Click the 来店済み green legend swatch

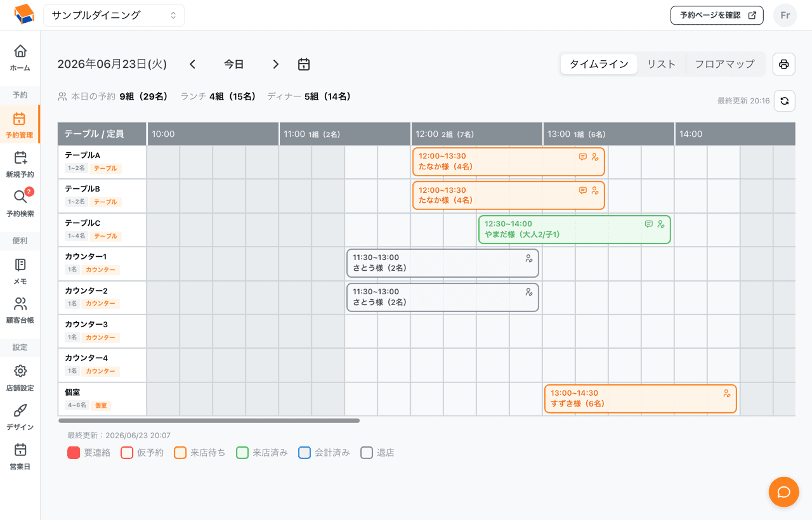tap(242, 453)
